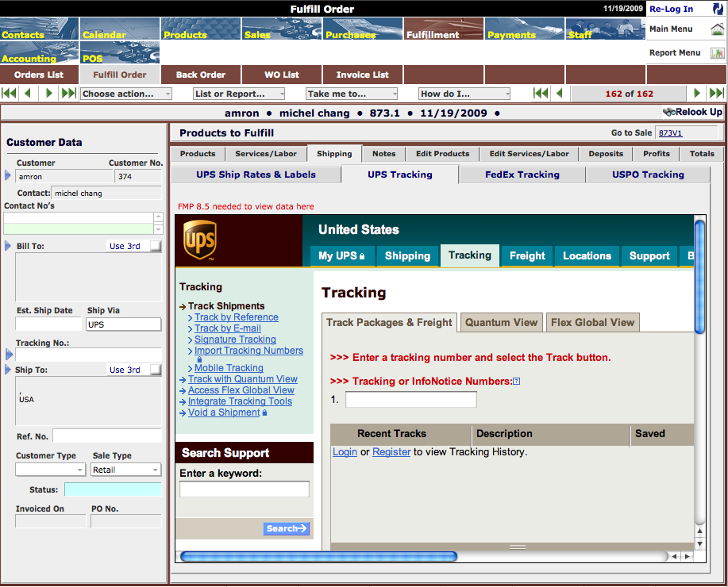This screenshot has width=728, height=587.
Task: Click the Report Menu chart icon
Action: [718, 53]
